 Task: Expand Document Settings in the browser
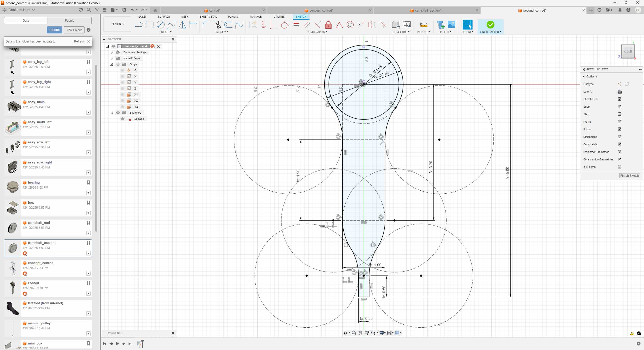click(112, 52)
